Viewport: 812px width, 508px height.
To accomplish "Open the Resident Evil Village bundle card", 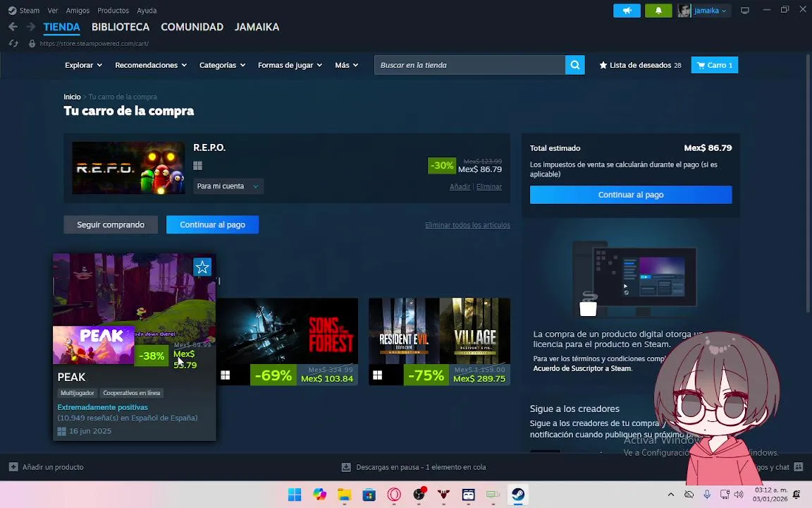I will (439, 341).
